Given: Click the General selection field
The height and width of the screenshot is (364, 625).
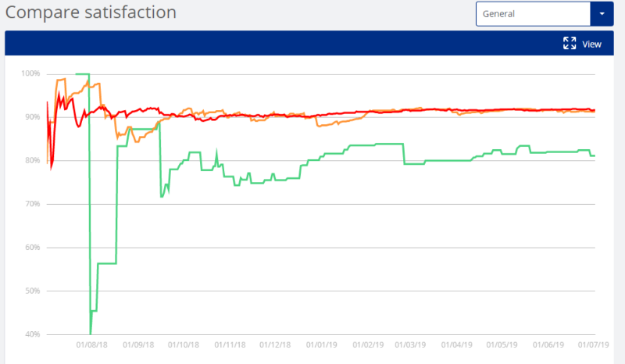Looking at the screenshot, I should (x=533, y=14).
